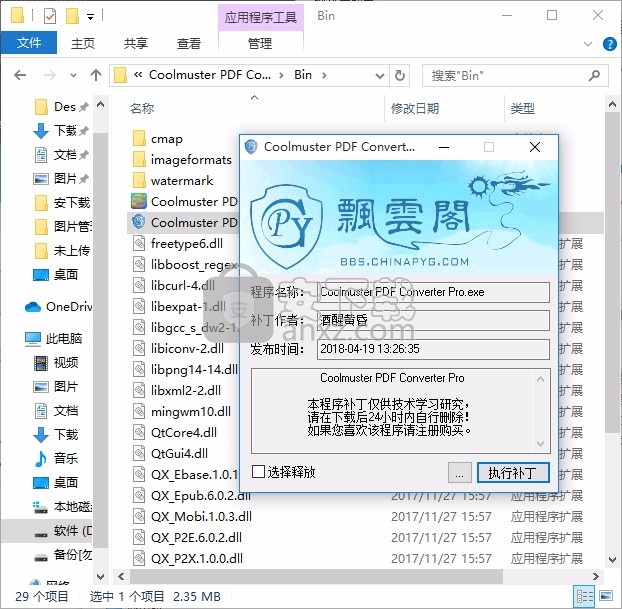The height and width of the screenshot is (609, 622).
Task: Switch to the 主页 ribbon tab
Action: pyautogui.click(x=83, y=43)
